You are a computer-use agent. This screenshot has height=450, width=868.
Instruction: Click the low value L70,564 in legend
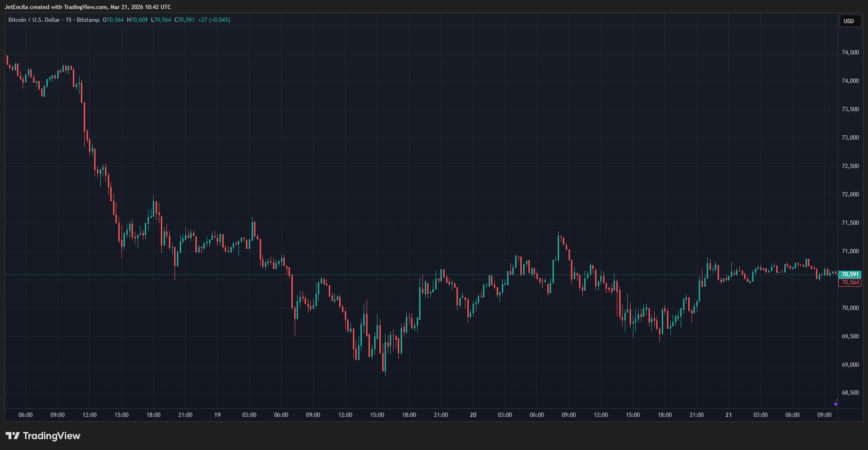pyautogui.click(x=161, y=20)
